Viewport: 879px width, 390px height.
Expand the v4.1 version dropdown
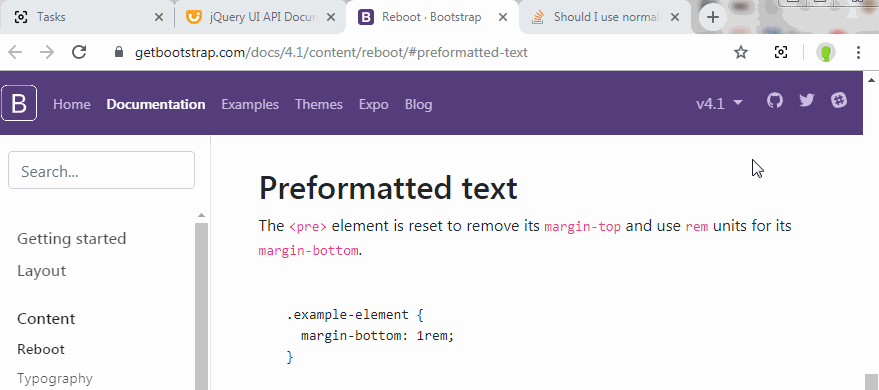pos(719,104)
